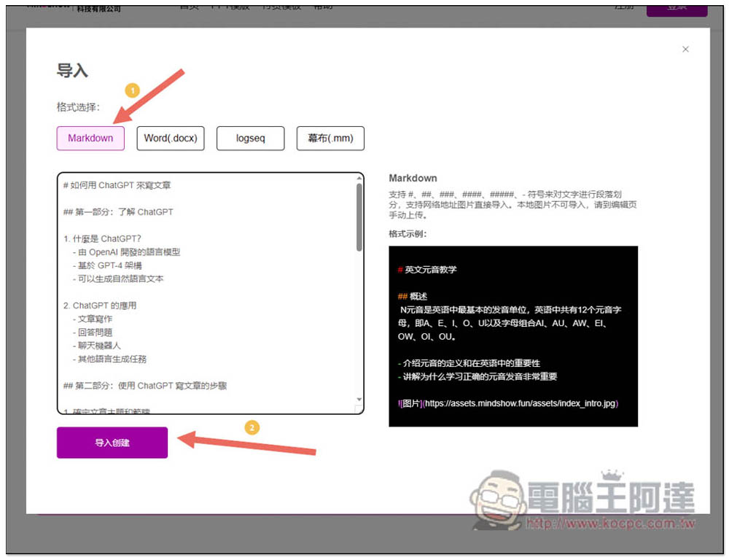Click the line '- 基於 GPT-4 架構'
The width and height of the screenshot is (729, 560).
click(107, 265)
